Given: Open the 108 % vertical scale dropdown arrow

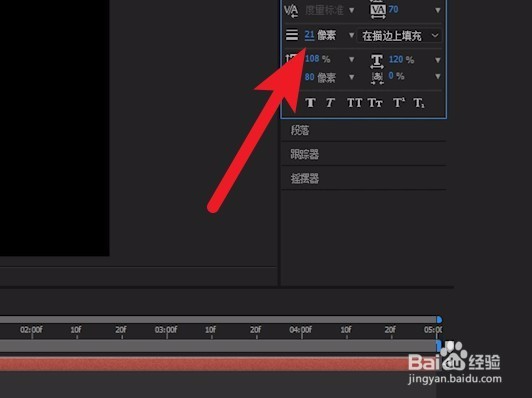Looking at the screenshot, I should (352, 59).
